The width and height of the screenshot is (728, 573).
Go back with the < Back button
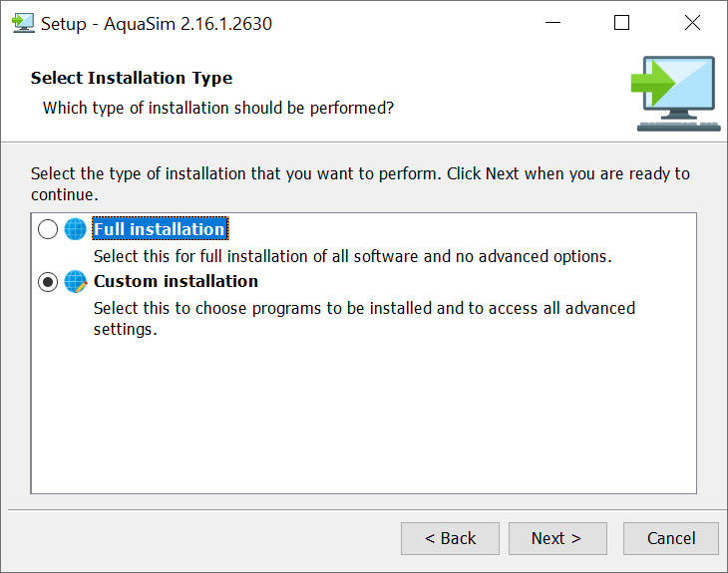click(450, 539)
